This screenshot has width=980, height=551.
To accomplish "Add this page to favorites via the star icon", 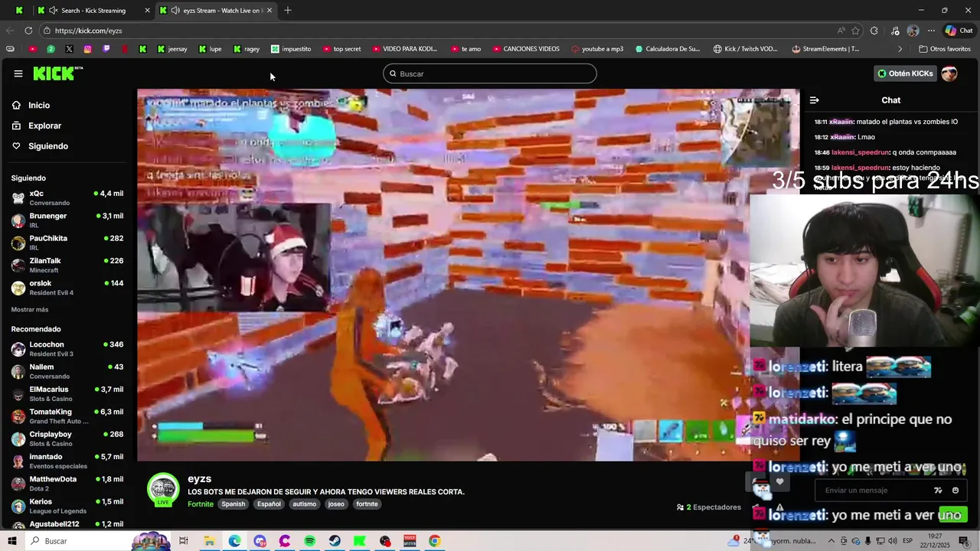I will [x=855, y=31].
